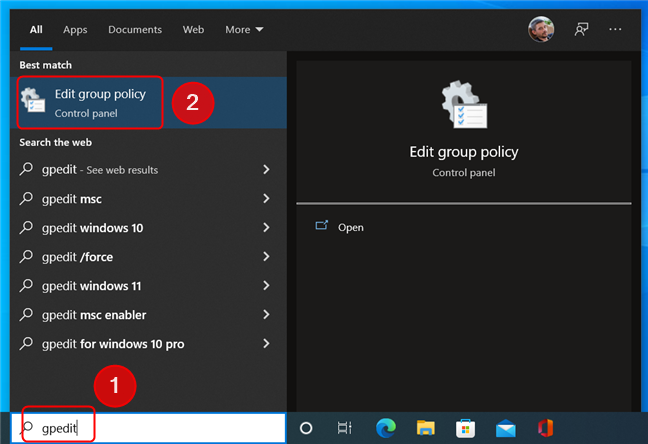The width and height of the screenshot is (648, 444).
Task: Expand the gpedit /force suggestion arrow
Action: pyautogui.click(x=267, y=256)
